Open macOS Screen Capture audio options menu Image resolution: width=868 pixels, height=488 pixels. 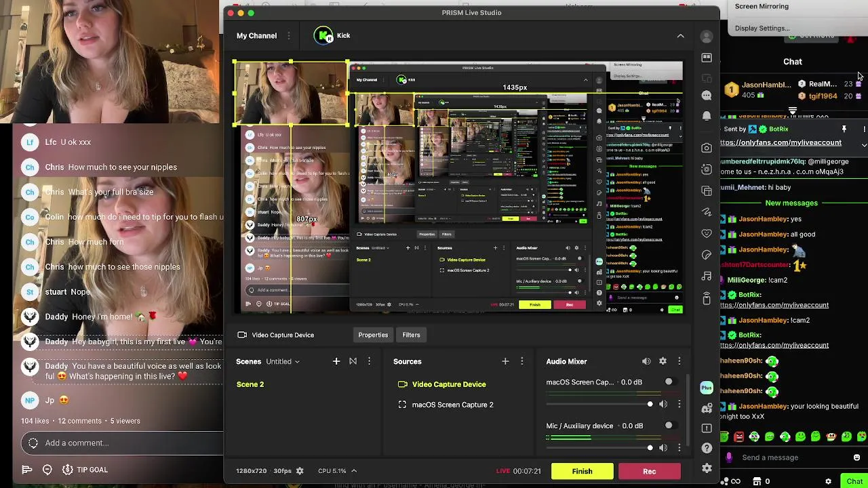pyautogui.click(x=679, y=404)
